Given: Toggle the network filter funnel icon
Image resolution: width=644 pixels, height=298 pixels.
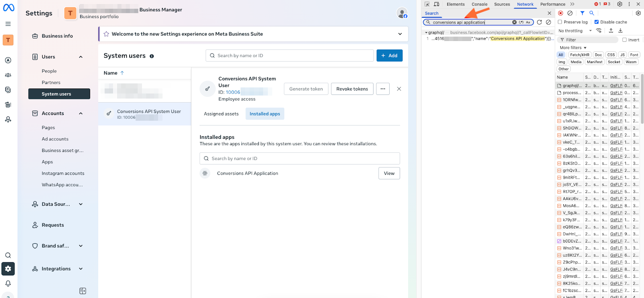Looking at the screenshot, I should pos(582,13).
